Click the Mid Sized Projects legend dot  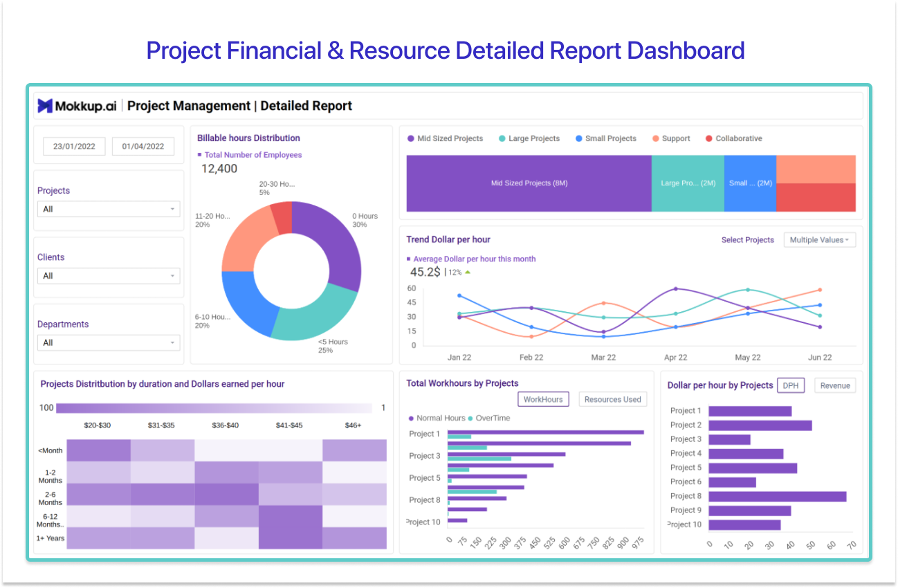click(411, 138)
